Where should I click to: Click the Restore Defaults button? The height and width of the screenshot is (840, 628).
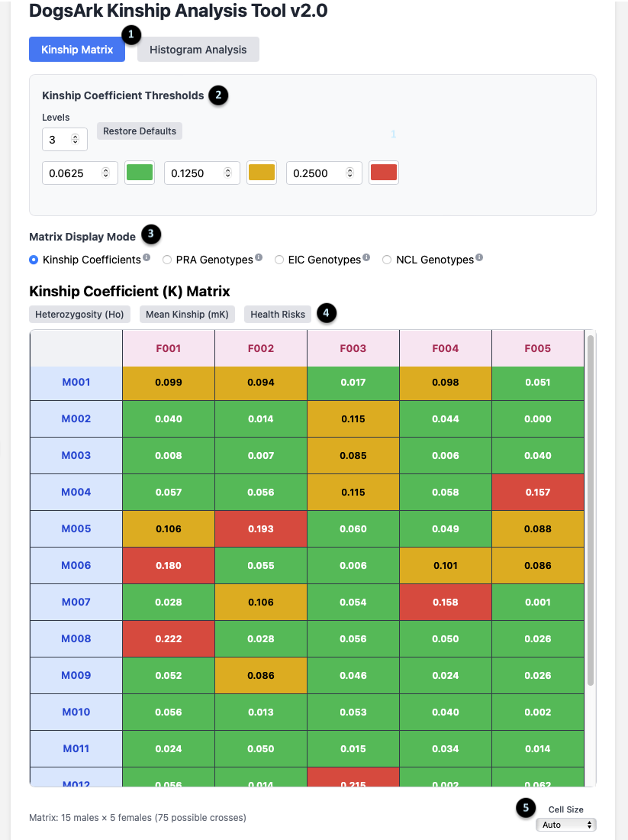tap(139, 131)
